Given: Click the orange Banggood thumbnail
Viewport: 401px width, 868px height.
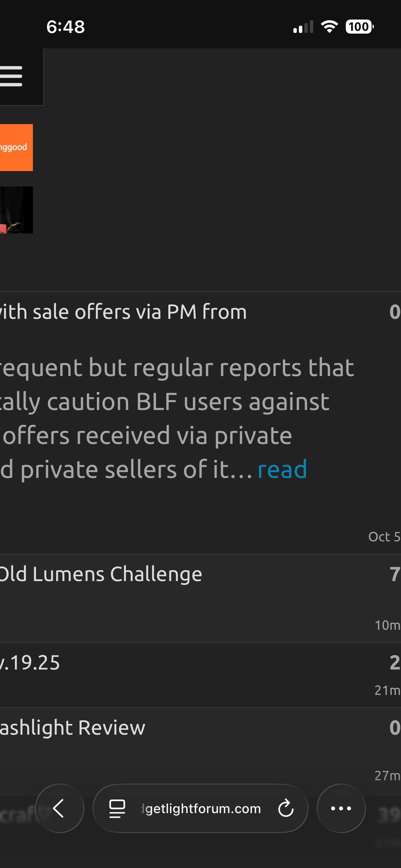Looking at the screenshot, I should pyautogui.click(x=16, y=147).
